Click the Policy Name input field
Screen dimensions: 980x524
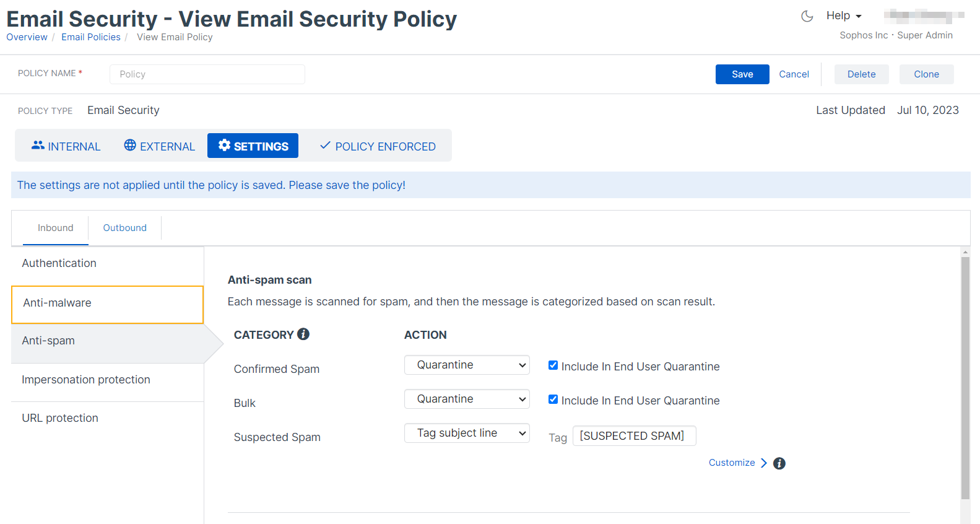tap(207, 74)
